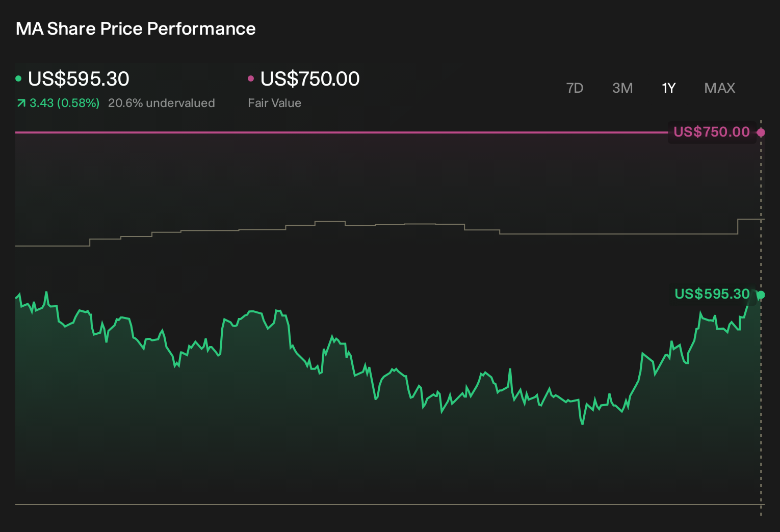The width and height of the screenshot is (780, 532).
Task: Click the US$750.00 label on chart line
Action: pos(712,132)
